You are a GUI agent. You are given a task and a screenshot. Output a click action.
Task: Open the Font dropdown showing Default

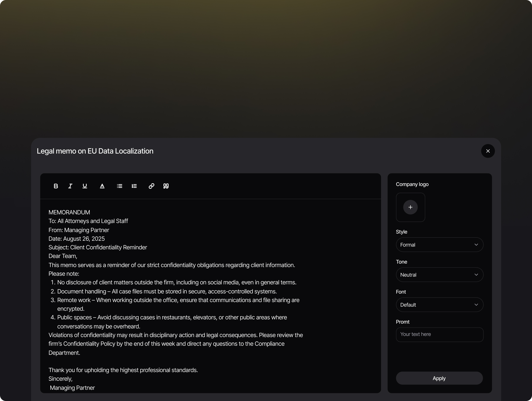439,305
